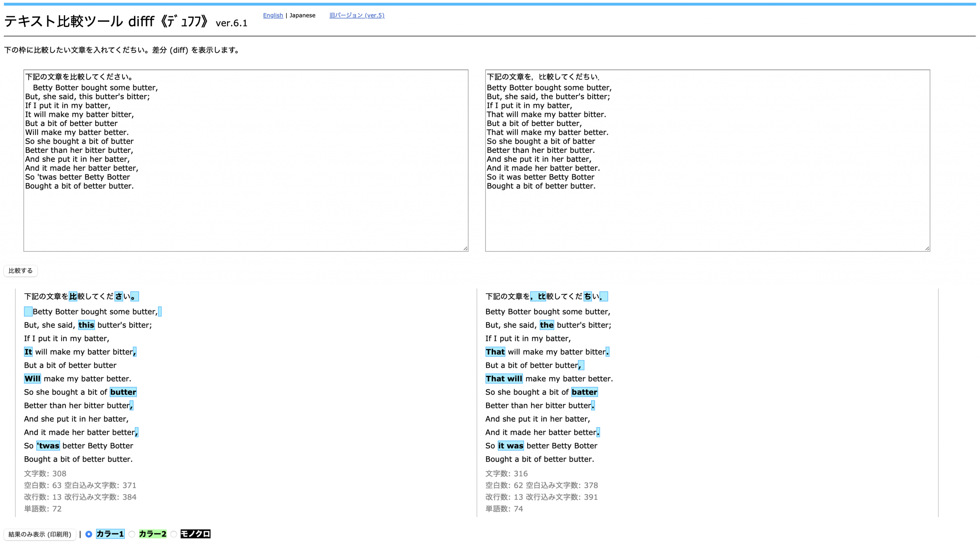Screen dimensions: 980x547
Task: Grab the left textarea resize handle
Action: 465,249
